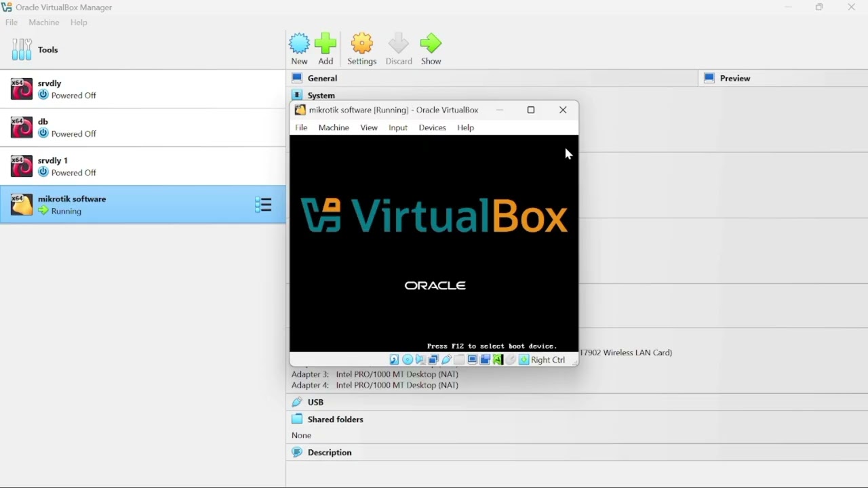Open Help menu in the mikrotik VM window

click(465, 127)
